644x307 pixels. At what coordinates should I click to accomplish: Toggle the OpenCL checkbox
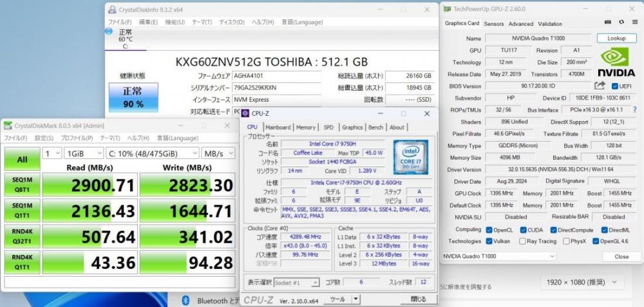(489, 230)
